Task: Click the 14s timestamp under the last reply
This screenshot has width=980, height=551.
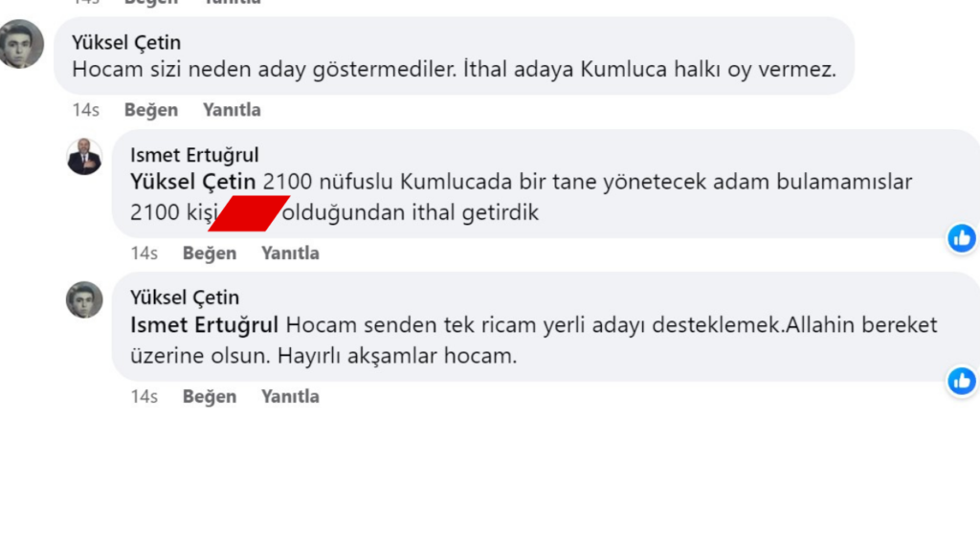Action: (145, 396)
